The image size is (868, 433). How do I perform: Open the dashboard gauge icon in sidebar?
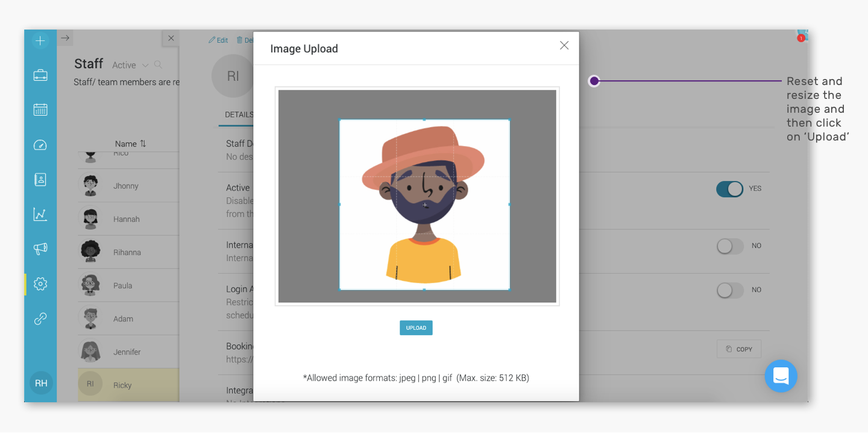[40, 145]
